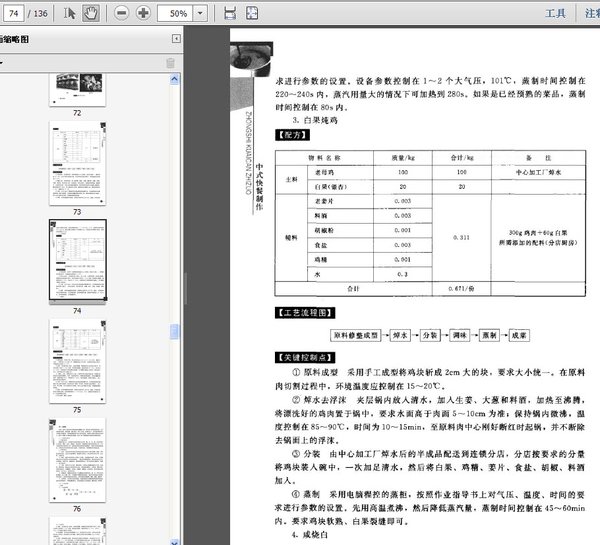Select page 73 thumbnail
600x545 pixels.
pyautogui.click(x=77, y=164)
